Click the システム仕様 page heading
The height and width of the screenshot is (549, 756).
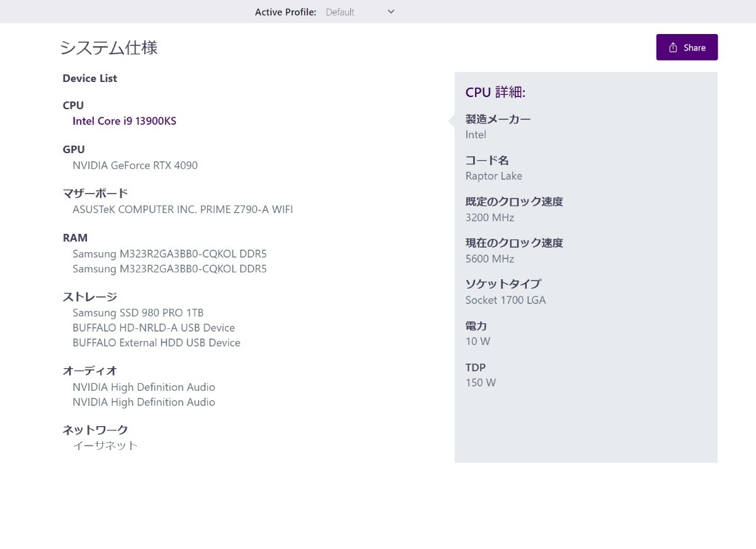pos(108,48)
